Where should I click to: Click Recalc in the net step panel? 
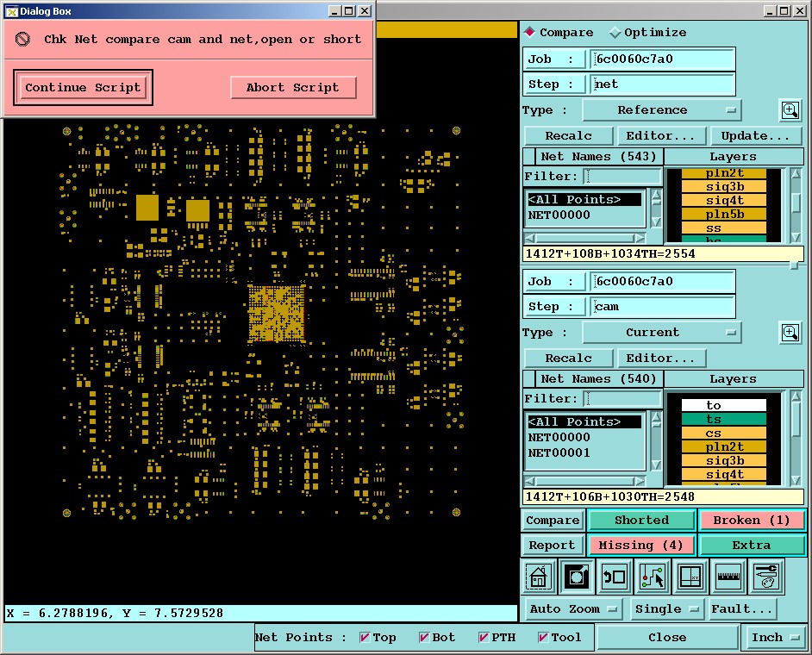[568, 135]
